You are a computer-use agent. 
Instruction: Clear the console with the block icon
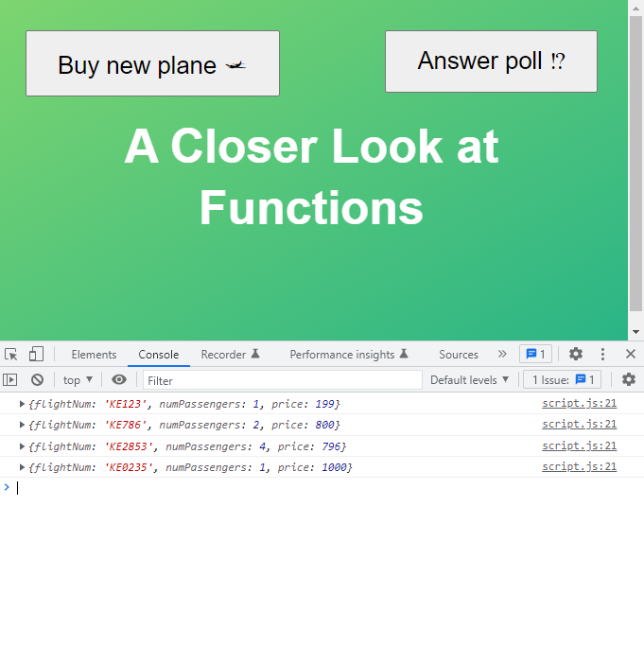(x=37, y=379)
